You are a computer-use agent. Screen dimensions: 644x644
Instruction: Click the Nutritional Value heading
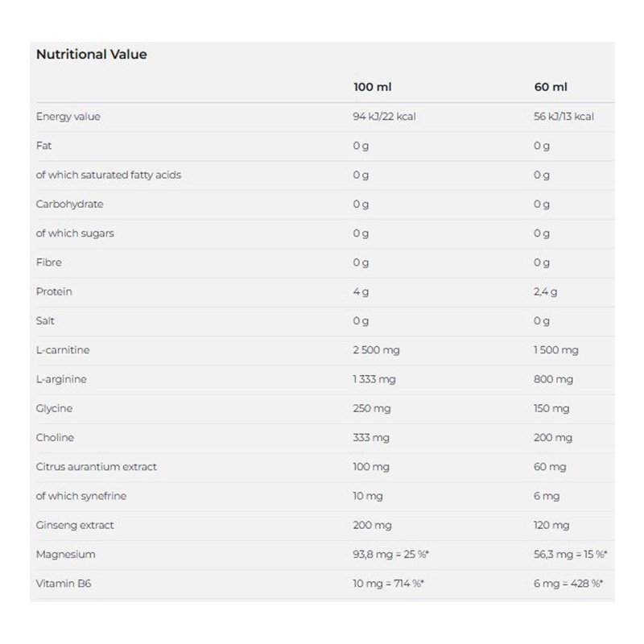point(91,55)
